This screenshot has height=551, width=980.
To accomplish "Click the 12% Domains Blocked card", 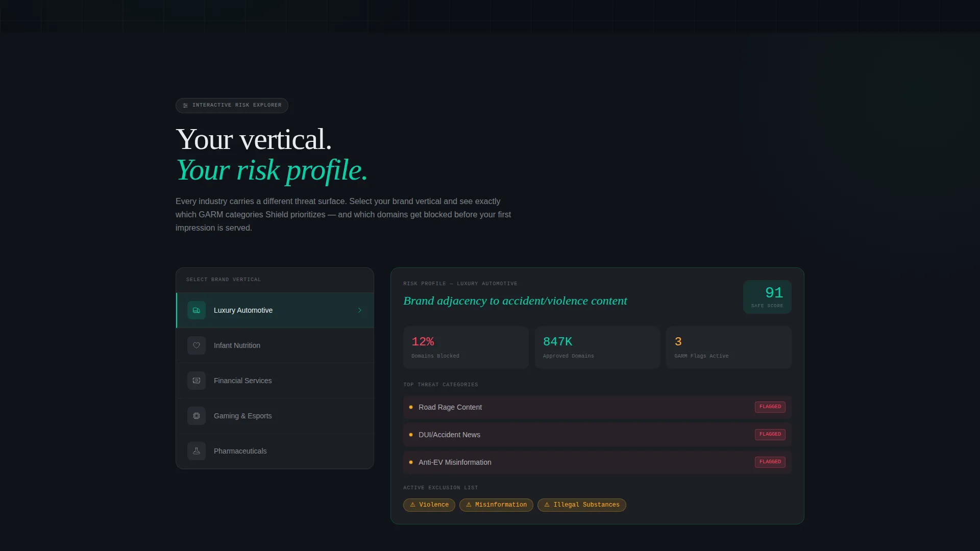I will [x=466, y=347].
